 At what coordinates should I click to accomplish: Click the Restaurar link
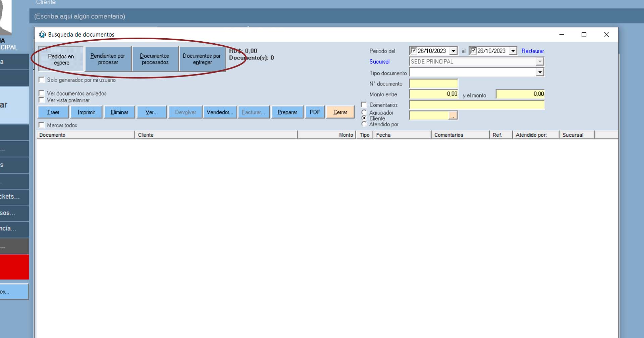click(532, 51)
